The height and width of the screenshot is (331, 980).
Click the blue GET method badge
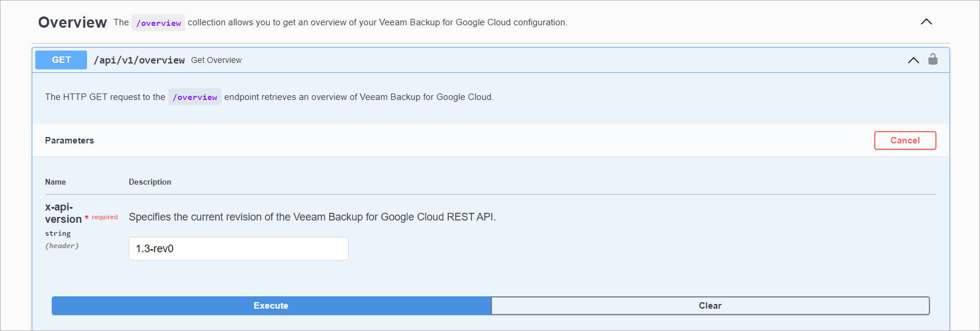coord(61,60)
